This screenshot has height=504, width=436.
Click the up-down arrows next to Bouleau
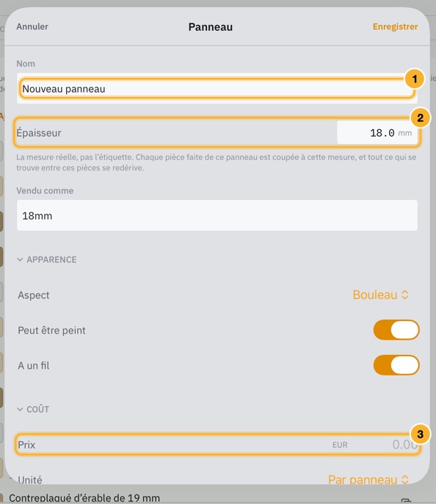pos(405,295)
